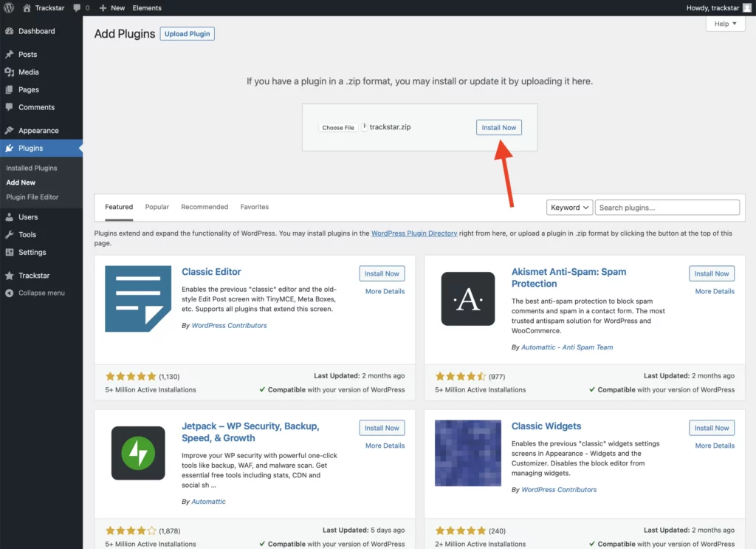Screen dimensions: 756x549
Task: Open WordPress Contributors link under Classic Widgets
Action: (x=559, y=489)
